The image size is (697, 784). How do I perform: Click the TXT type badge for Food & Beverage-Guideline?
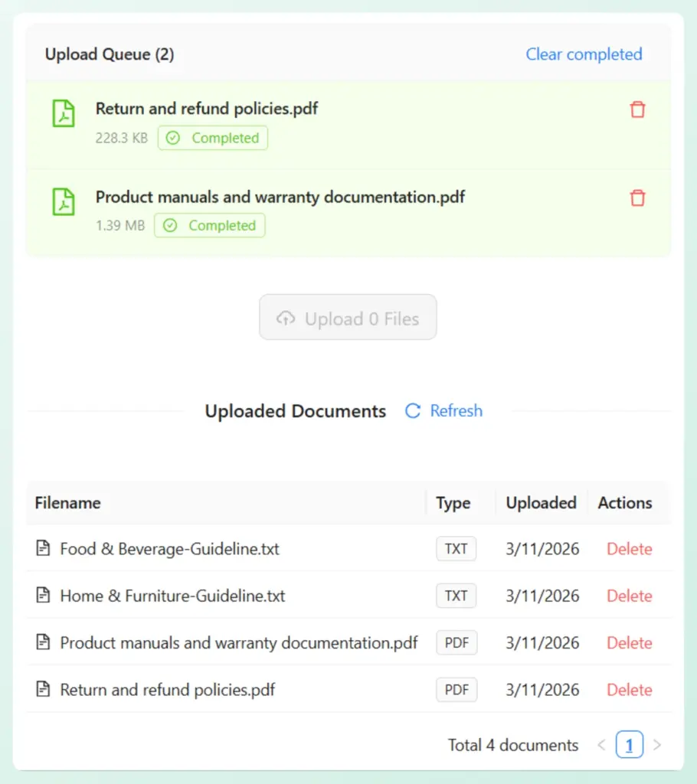tap(456, 548)
